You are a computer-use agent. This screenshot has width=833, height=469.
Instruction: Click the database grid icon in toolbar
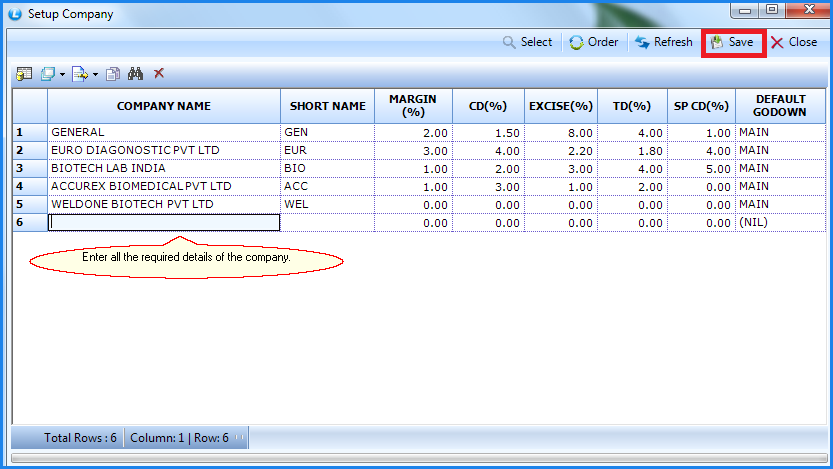(x=24, y=74)
